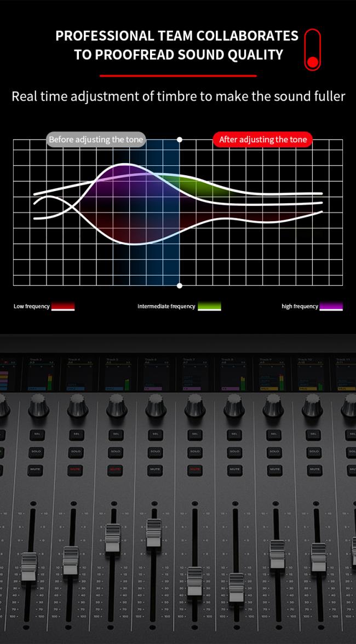This screenshot has width=356, height=644.
Task: Mute Track 3 channel
Action: 36,469
